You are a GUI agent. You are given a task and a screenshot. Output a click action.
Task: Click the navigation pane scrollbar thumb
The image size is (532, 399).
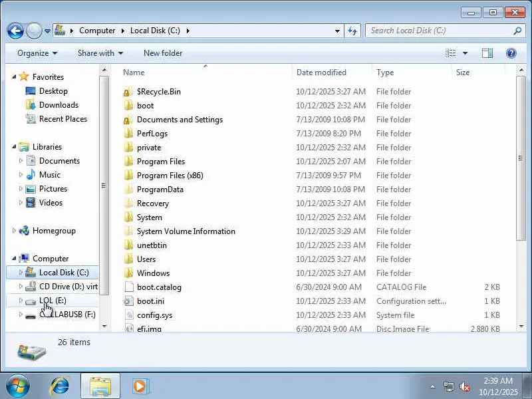tap(104, 186)
